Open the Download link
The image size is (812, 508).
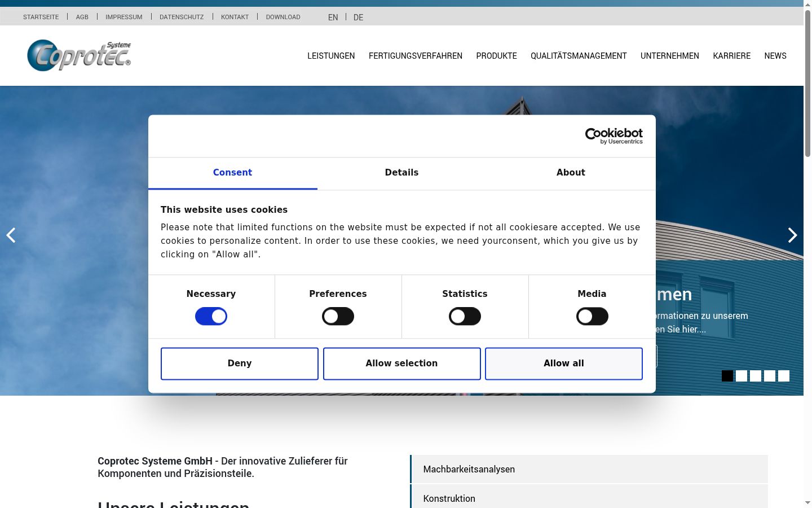pos(283,17)
